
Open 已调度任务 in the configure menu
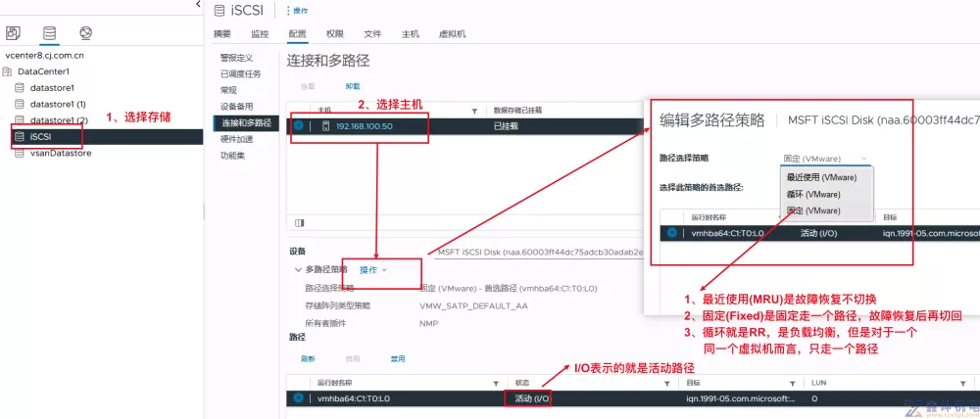pos(241,73)
